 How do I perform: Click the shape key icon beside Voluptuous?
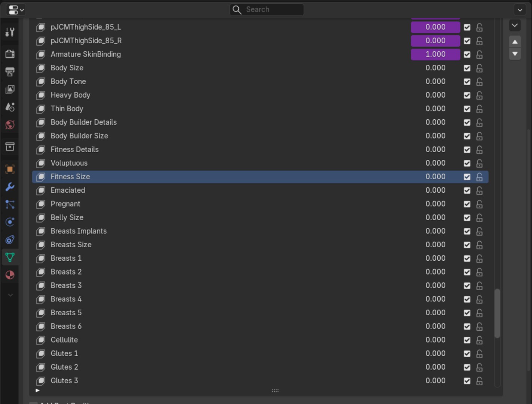40,163
